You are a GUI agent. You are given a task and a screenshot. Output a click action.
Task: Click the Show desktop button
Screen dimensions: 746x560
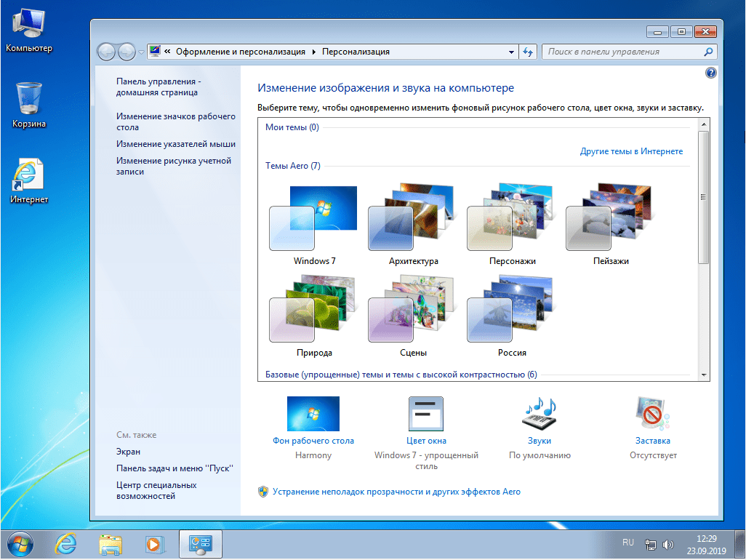click(739, 544)
